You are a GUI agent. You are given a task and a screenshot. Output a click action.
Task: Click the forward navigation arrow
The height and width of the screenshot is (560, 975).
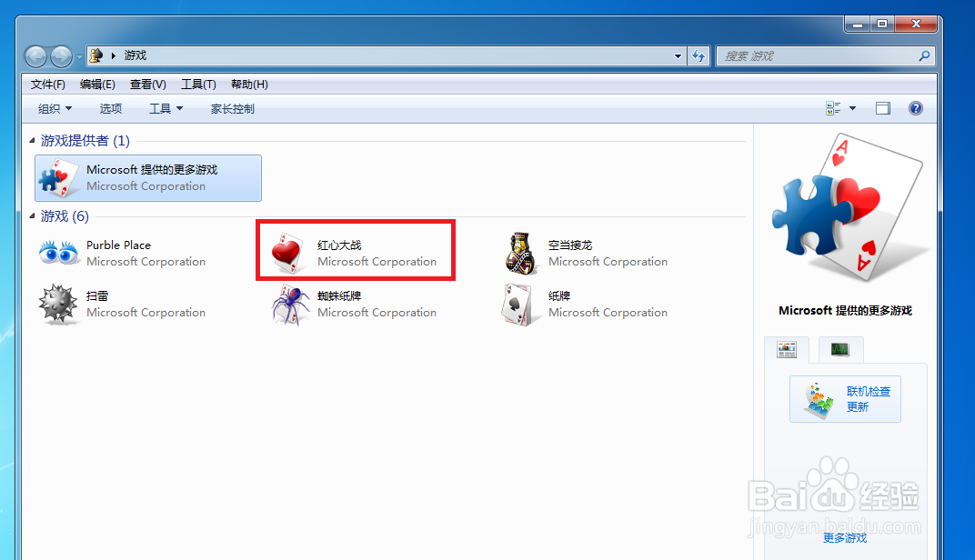tap(61, 56)
